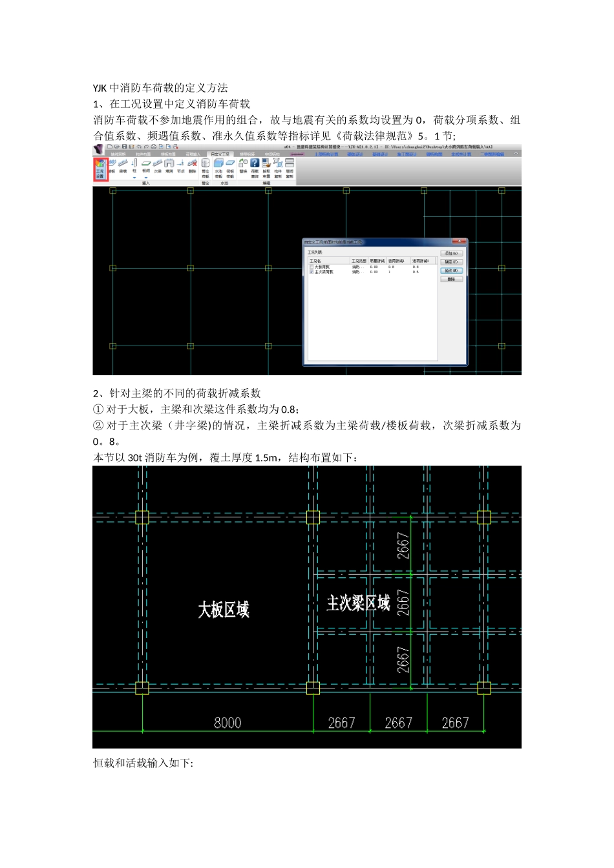Switch to the 构件布置 ribbon tab

coord(143,154)
